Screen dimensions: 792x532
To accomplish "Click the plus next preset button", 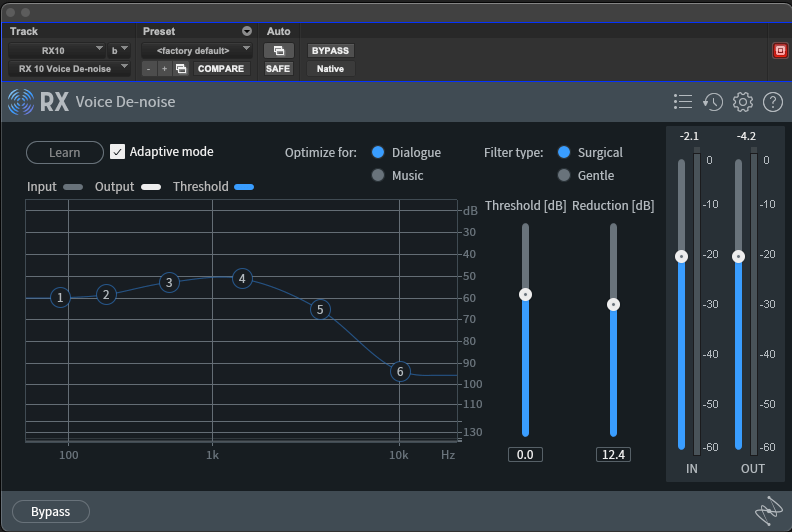I will [164, 69].
